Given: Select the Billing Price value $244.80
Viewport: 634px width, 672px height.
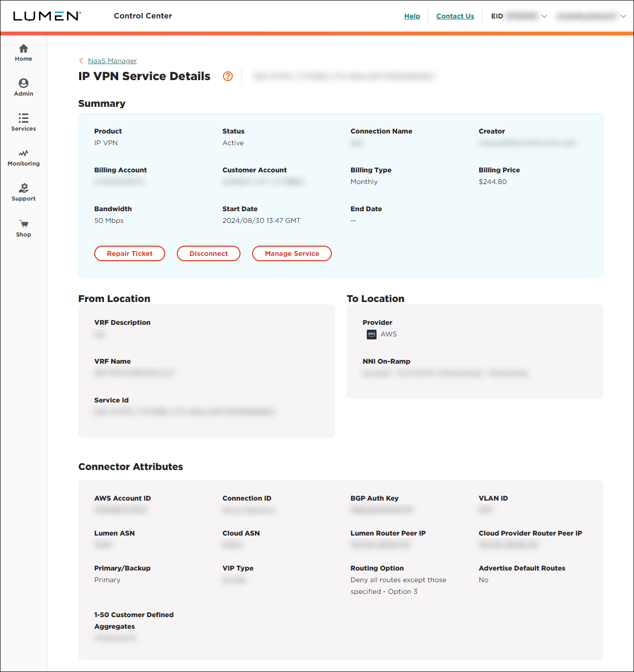Looking at the screenshot, I should coord(493,182).
